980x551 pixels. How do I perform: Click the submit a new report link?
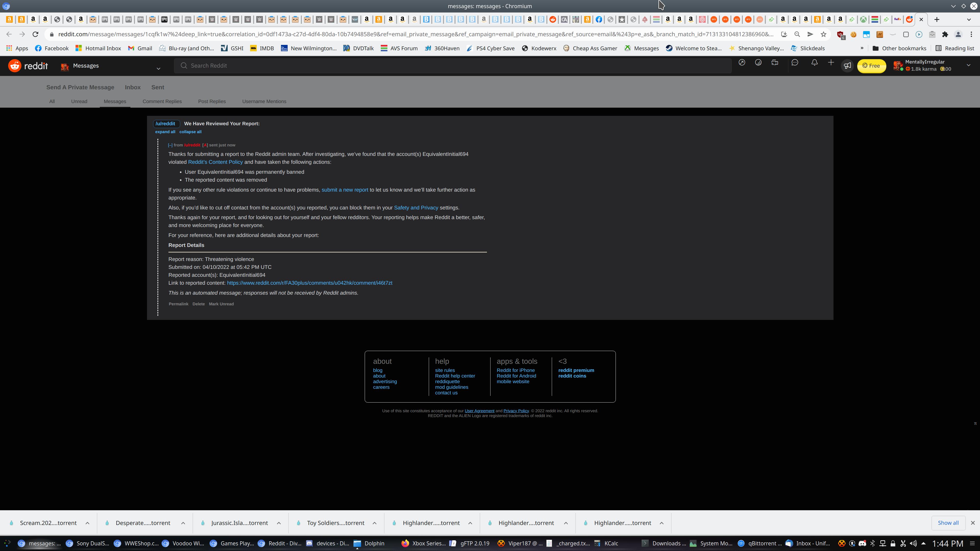[345, 190]
